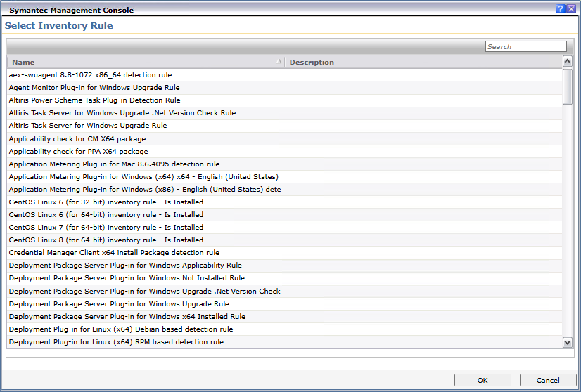Click the vertical scrollbar thumb
This screenshot has width=581, height=392.
pyautogui.click(x=568, y=87)
